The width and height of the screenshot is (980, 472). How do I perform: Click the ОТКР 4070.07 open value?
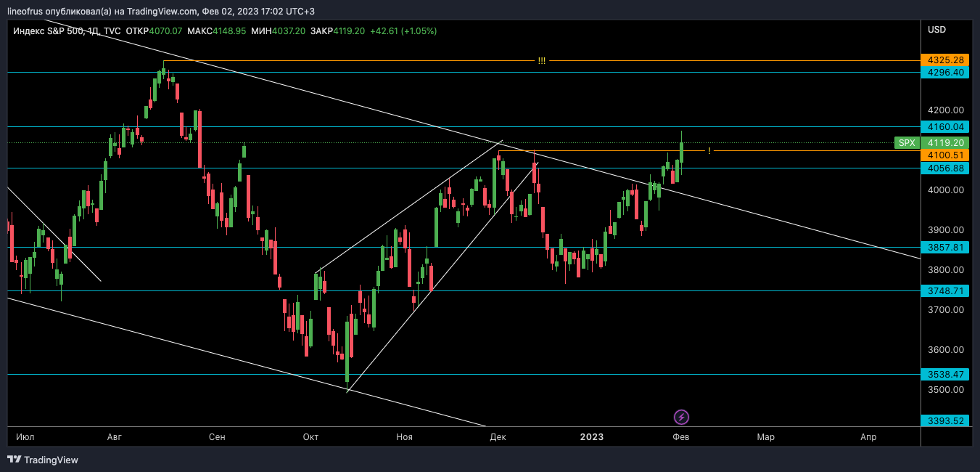(x=155, y=31)
